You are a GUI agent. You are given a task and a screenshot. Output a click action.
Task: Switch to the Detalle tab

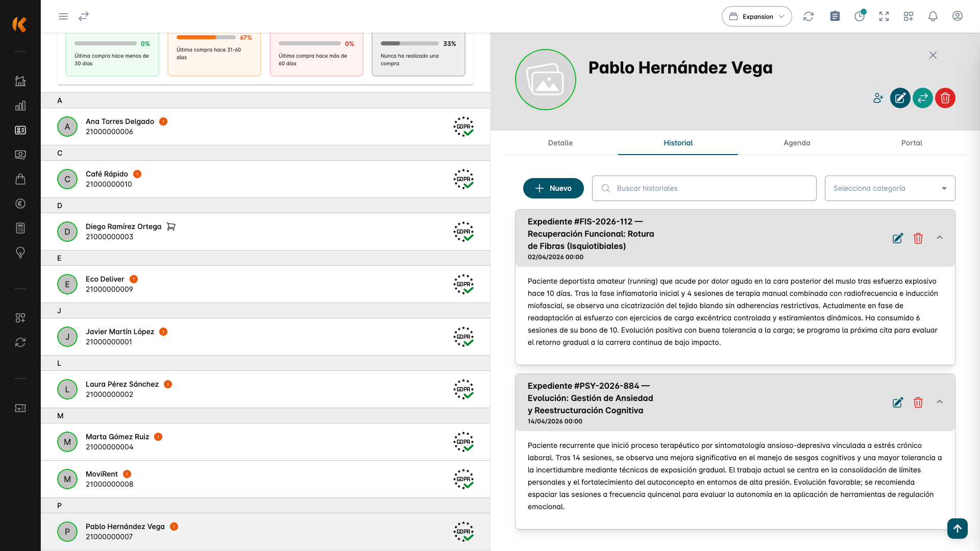pos(560,143)
